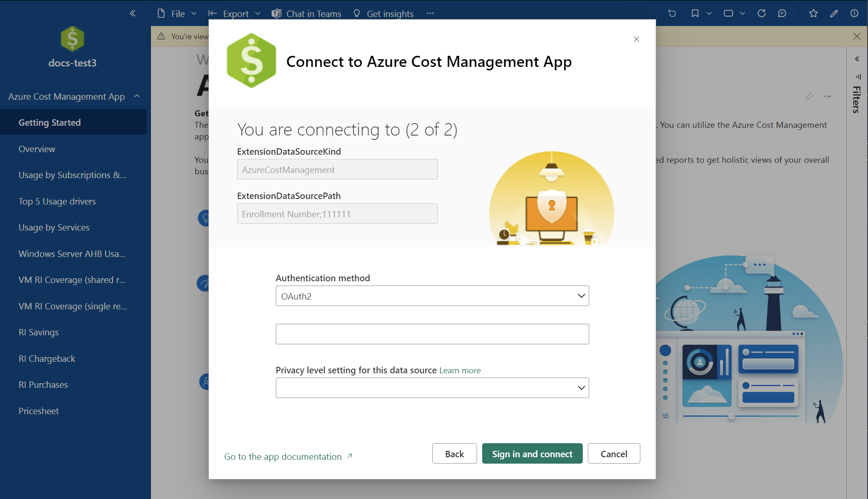Click Sign in and connect button

tap(532, 454)
